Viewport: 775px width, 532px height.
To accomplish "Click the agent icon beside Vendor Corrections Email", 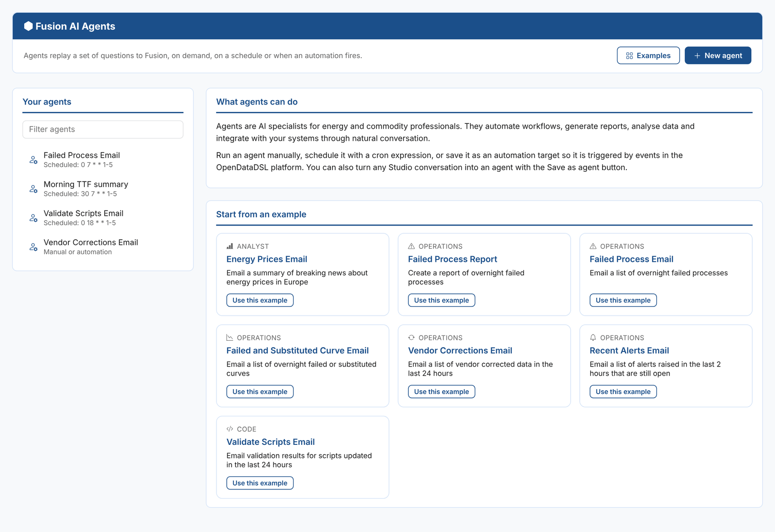I will coord(33,247).
